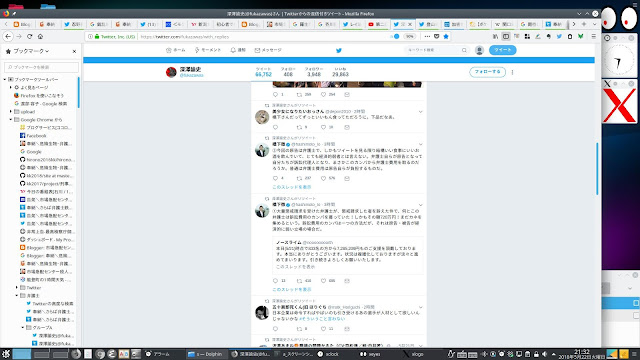Click the Twitter bird logo in page header
This screenshot has width=640, height=360.
(338, 50)
